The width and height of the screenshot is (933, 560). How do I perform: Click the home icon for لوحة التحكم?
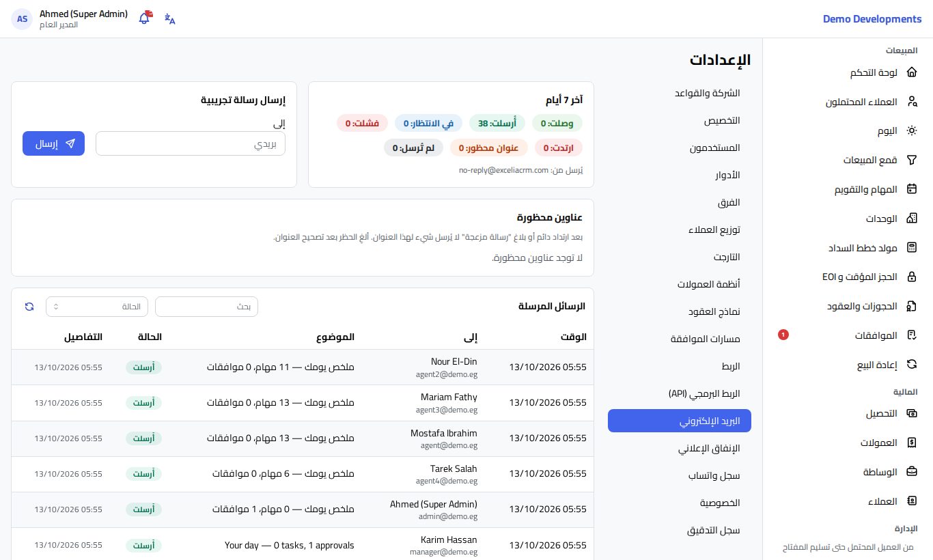[x=911, y=72]
